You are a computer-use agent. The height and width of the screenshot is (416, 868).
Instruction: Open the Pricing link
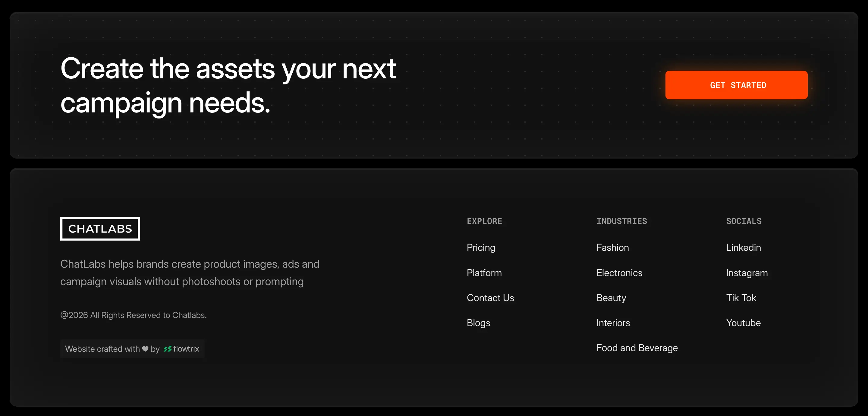[481, 247]
